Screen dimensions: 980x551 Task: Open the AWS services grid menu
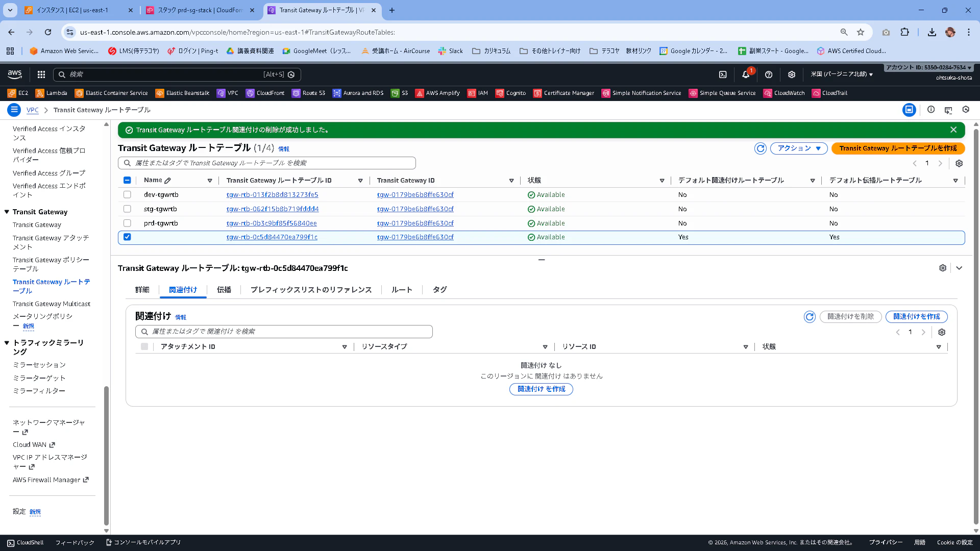click(41, 74)
